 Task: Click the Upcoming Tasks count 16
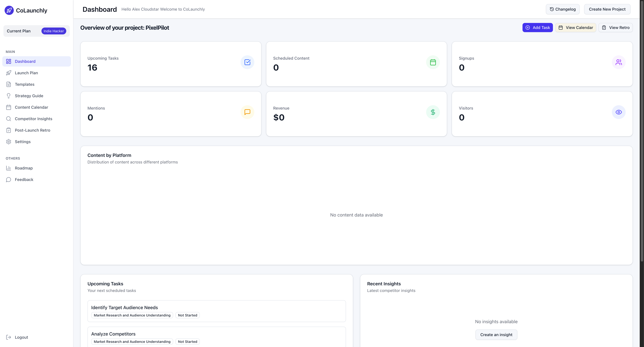92,68
